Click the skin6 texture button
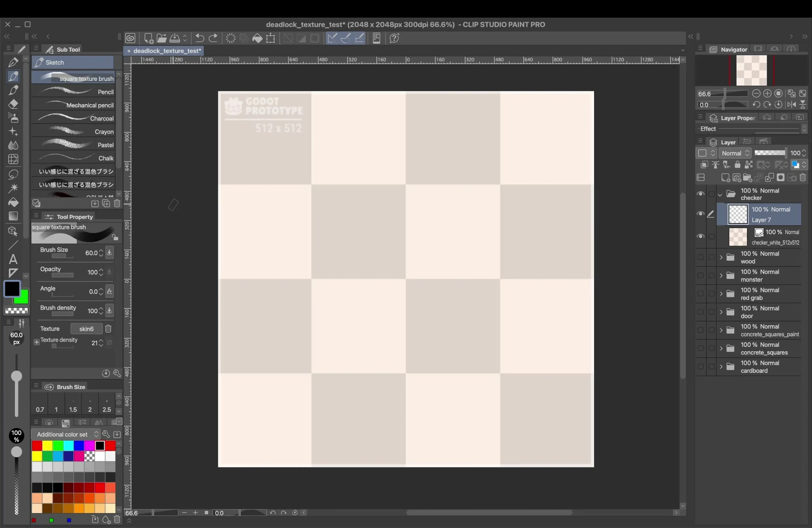The image size is (812, 528). pos(86,329)
